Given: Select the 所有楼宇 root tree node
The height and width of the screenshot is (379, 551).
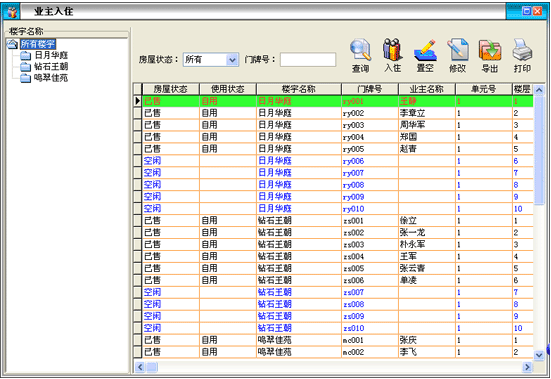Looking at the screenshot, I should coord(38,44).
